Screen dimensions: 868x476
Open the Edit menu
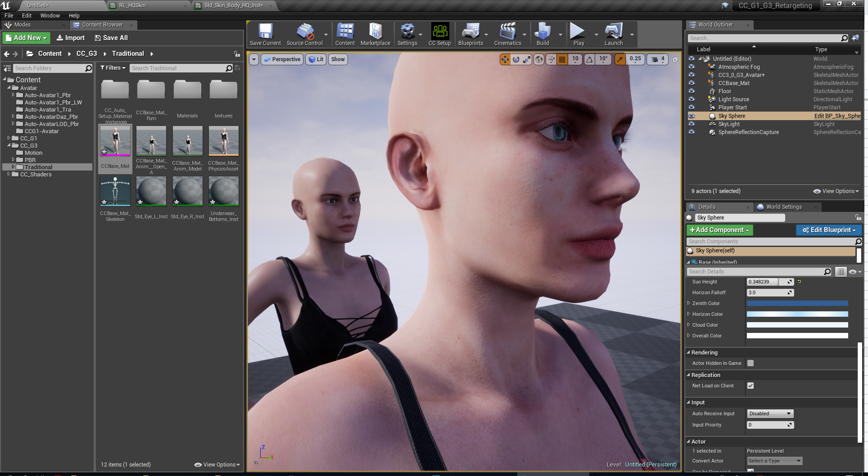tap(27, 15)
